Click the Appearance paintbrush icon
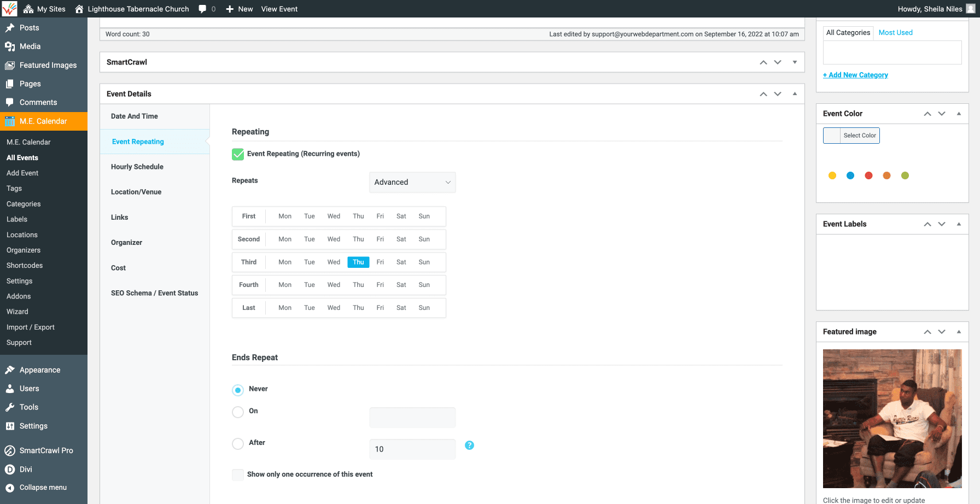The height and width of the screenshot is (504, 980). (x=10, y=370)
